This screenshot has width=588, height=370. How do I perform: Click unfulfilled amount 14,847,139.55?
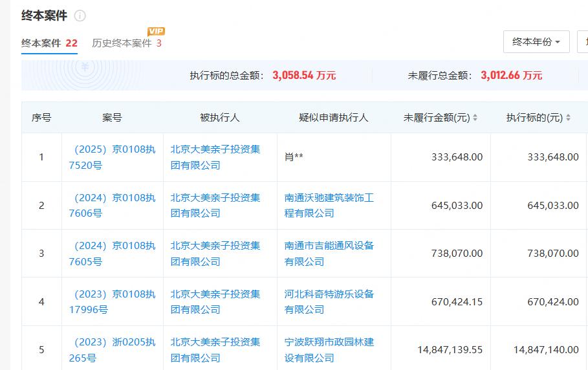(x=450, y=350)
